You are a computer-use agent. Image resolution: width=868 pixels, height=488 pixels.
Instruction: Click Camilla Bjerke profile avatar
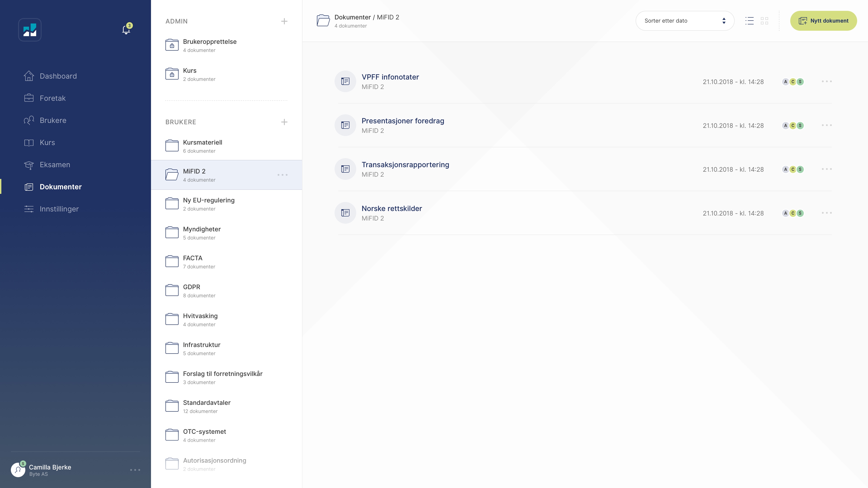[18, 469]
